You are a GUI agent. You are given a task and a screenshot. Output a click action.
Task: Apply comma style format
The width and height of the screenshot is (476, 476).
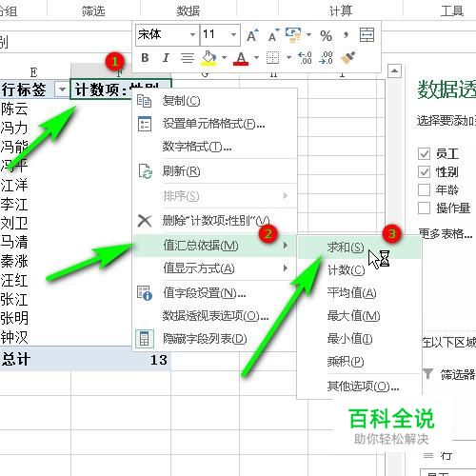click(346, 34)
